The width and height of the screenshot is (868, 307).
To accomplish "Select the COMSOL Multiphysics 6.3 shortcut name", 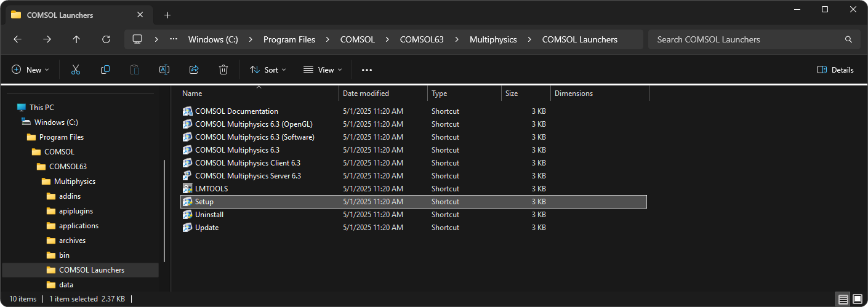I will pyautogui.click(x=237, y=150).
